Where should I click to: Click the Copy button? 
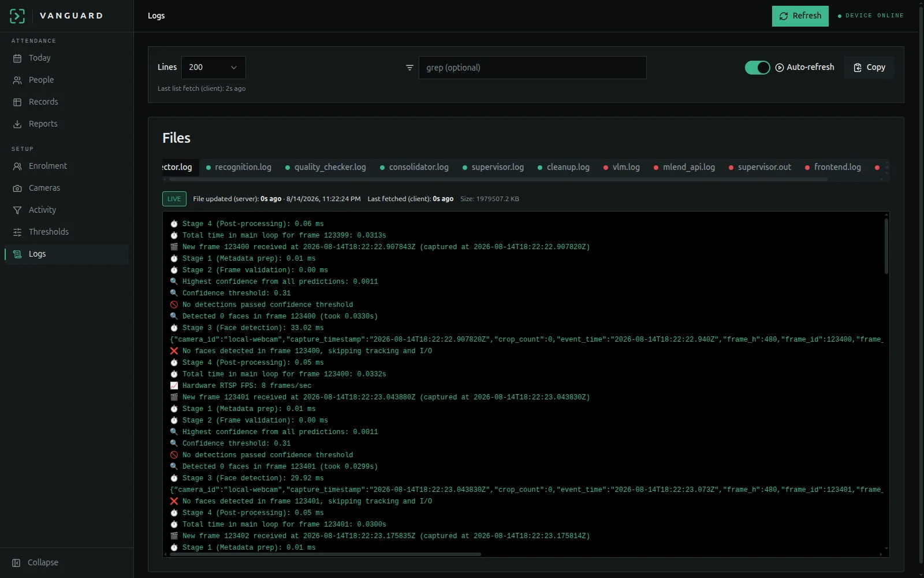869,68
